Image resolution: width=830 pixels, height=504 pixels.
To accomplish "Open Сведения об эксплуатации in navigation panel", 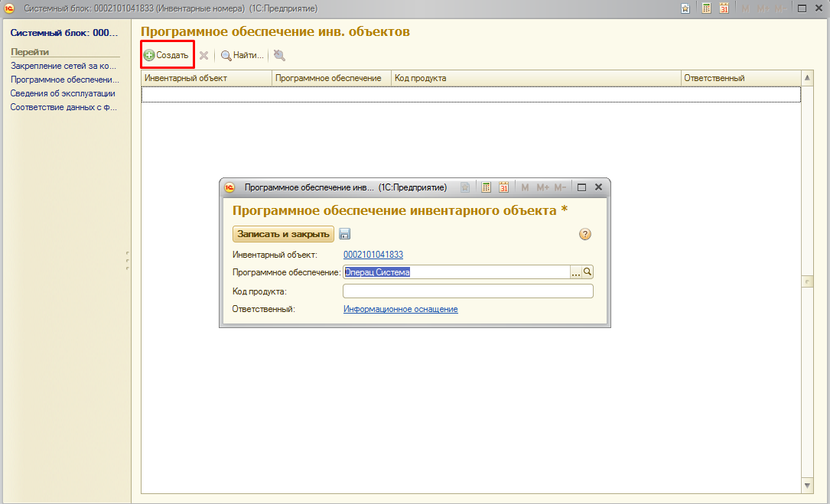I will tap(63, 93).
